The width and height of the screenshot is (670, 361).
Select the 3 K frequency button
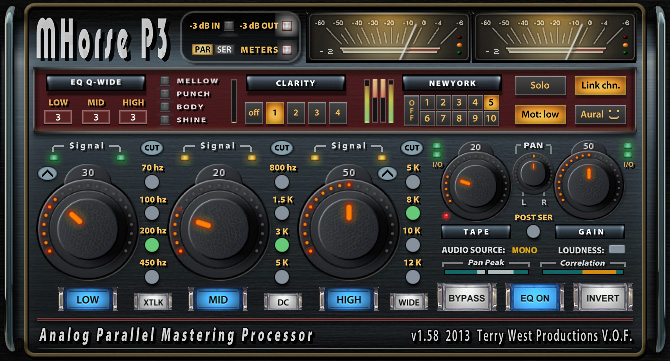(x=282, y=245)
